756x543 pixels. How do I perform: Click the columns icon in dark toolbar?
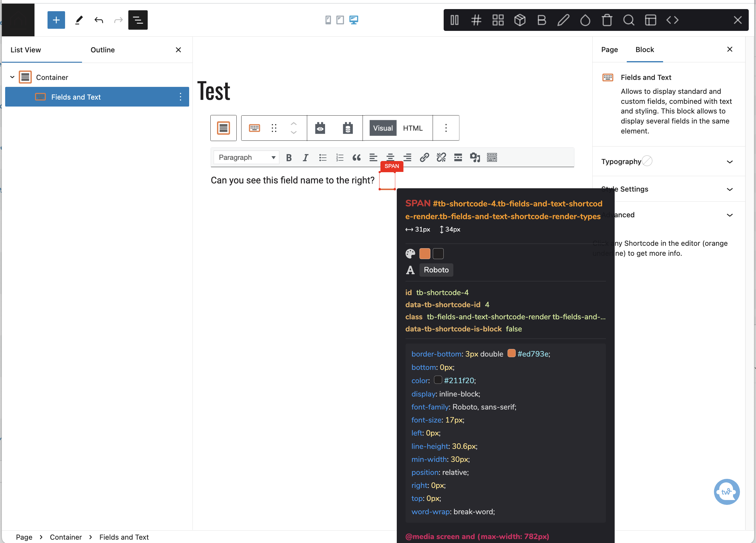pyautogui.click(x=454, y=20)
